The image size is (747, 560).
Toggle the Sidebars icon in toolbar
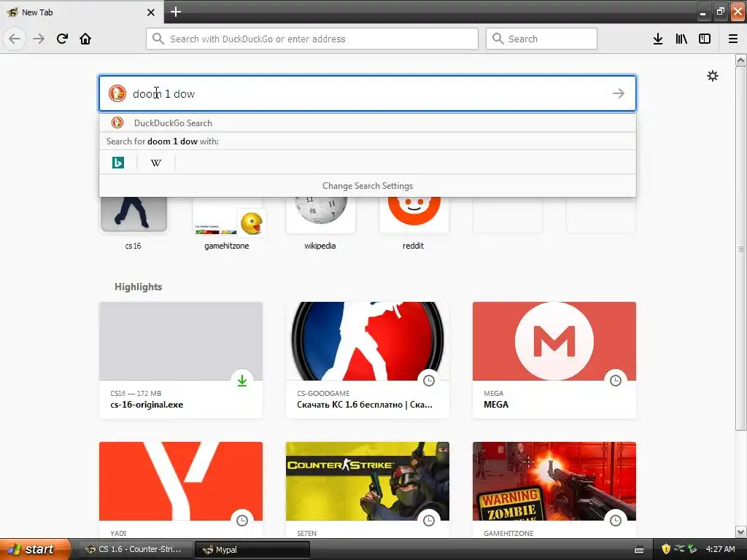pyautogui.click(x=705, y=39)
